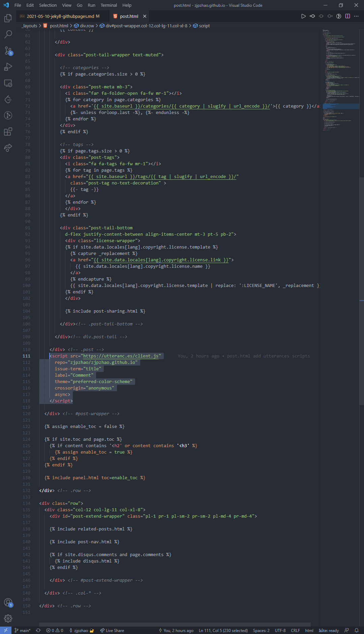
Task: Open the Search view icon
Action: click(8, 34)
